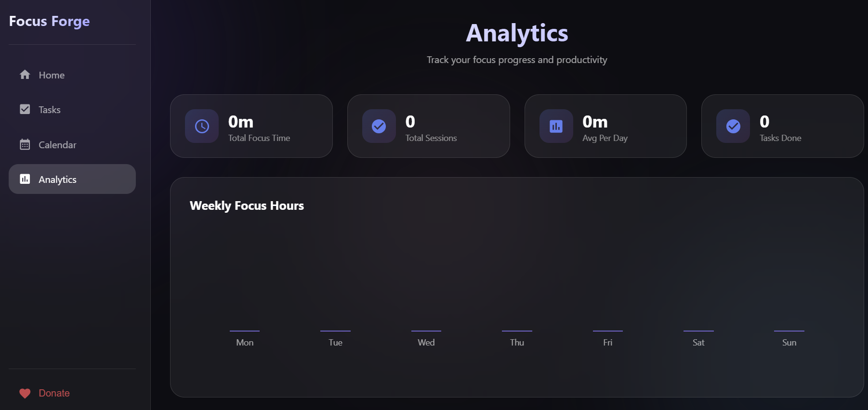Click the clock icon on Total Focus Time card
The height and width of the screenshot is (410, 868).
click(x=201, y=126)
